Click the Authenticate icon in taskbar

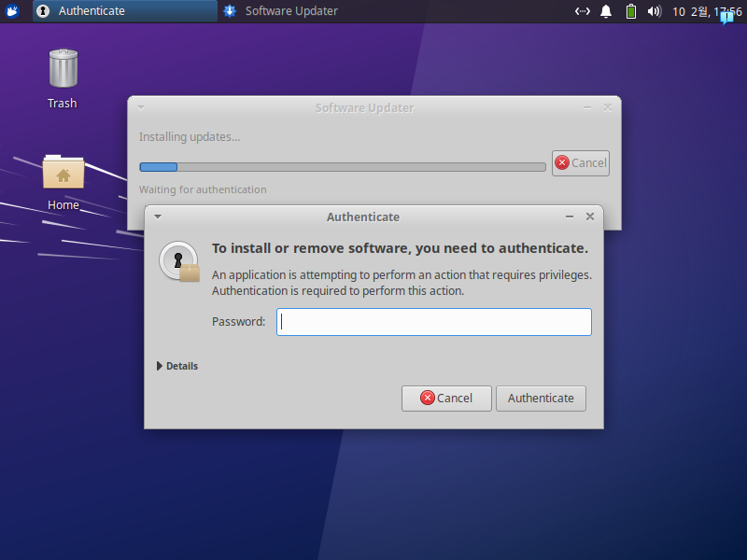point(43,11)
